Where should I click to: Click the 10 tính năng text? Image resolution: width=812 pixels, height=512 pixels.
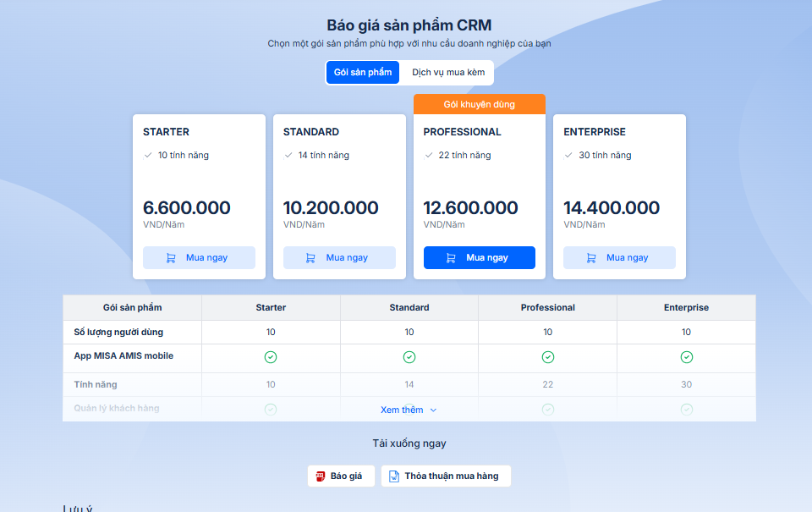click(184, 155)
